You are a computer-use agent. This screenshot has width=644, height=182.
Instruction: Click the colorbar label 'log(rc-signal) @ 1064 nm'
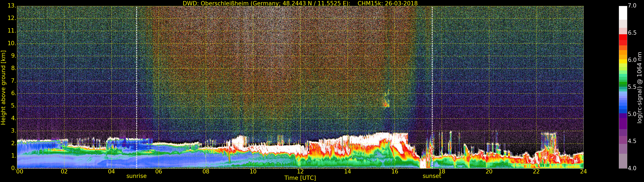point(639,88)
